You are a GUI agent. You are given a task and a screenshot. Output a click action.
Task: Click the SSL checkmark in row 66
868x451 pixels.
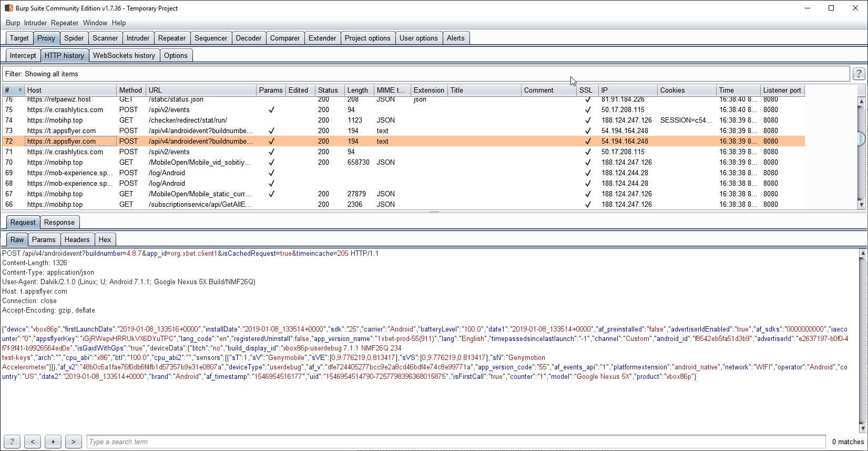[x=588, y=204]
